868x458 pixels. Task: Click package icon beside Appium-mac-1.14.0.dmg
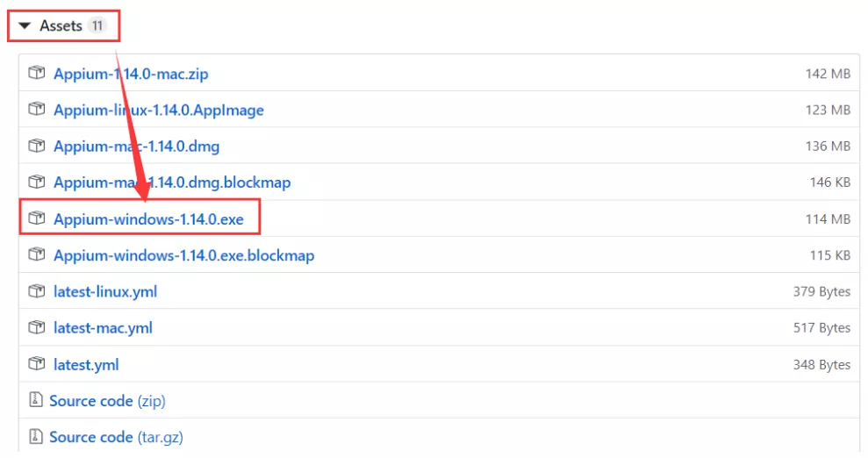37,146
